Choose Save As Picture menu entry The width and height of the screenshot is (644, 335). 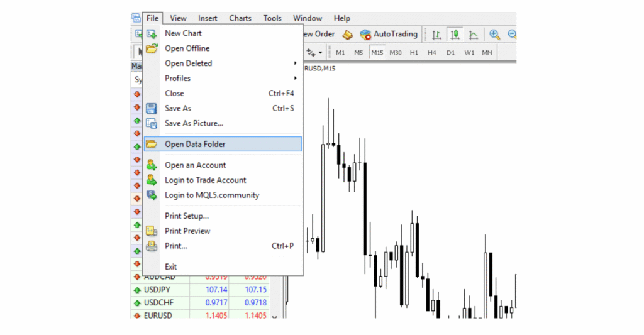(x=223, y=123)
